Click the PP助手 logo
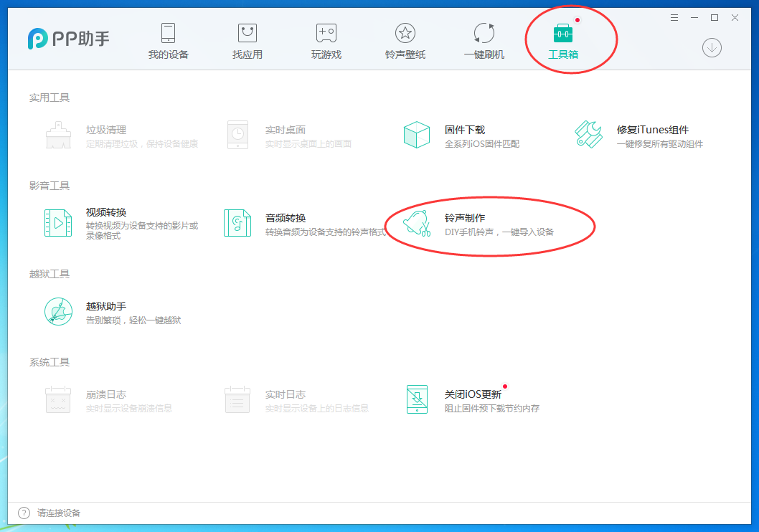The width and height of the screenshot is (759, 532). 68,39
